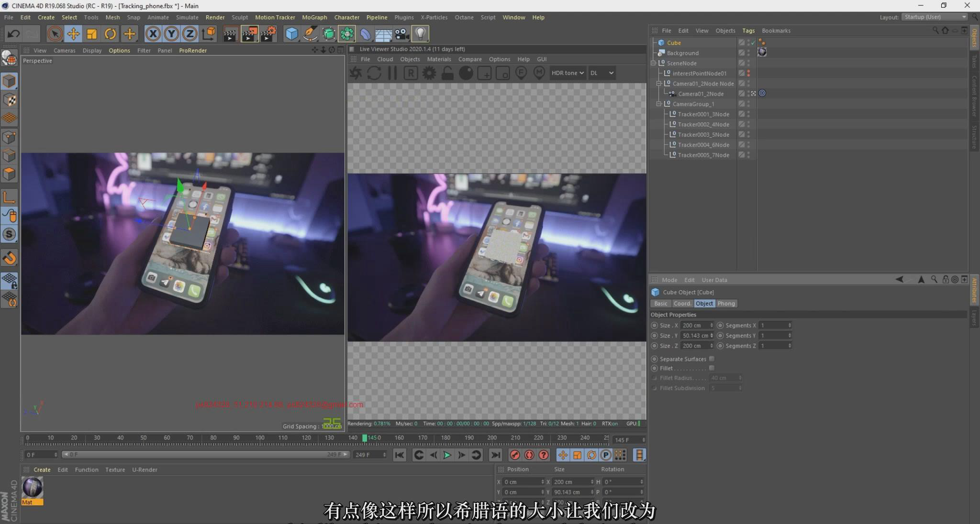Open HDR tone dropdown
980x524 pixels.
coord(568,73)
